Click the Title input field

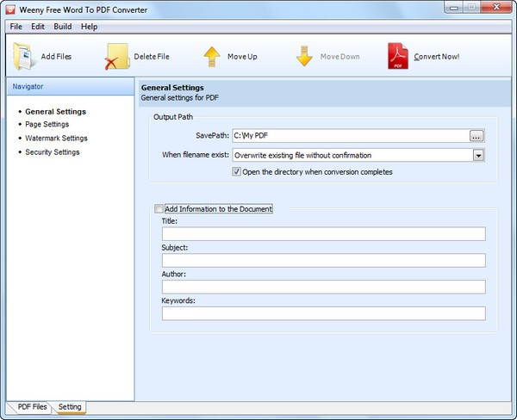pyautogui.click(x=323, y=234)
